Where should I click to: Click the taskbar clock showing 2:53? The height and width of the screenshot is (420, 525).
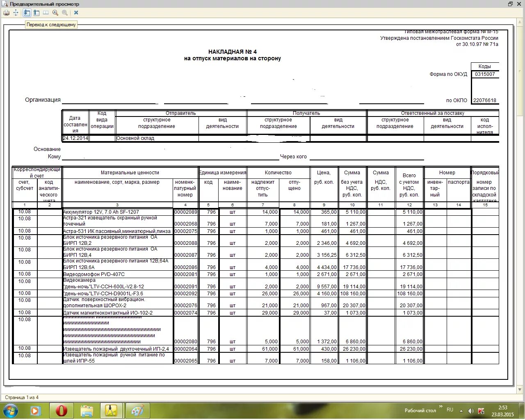502,411
